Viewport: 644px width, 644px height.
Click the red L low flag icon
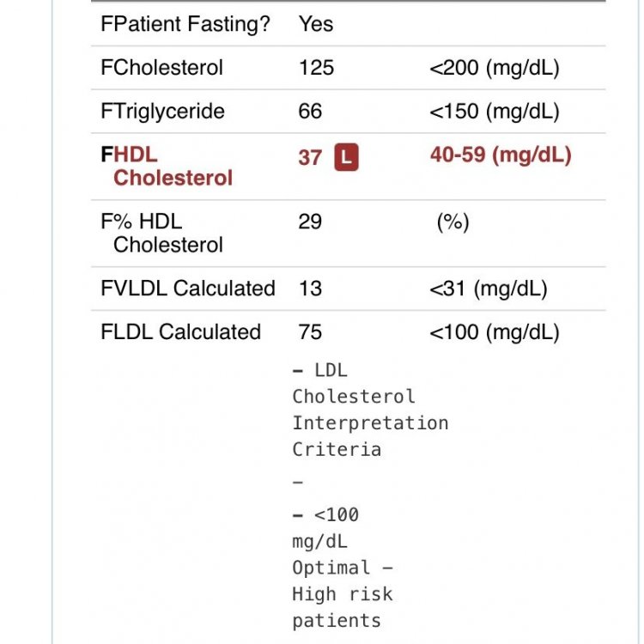click(346, 157)
